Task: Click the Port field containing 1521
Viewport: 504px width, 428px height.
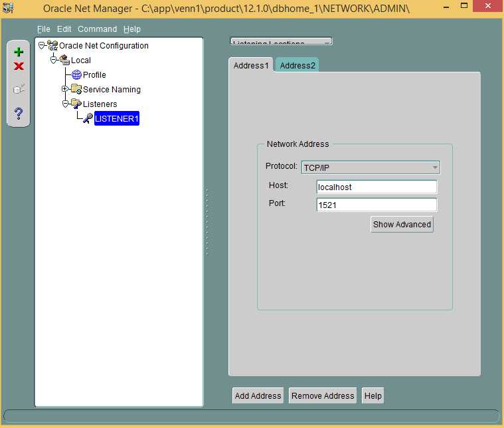Action: tap(377, 205)
